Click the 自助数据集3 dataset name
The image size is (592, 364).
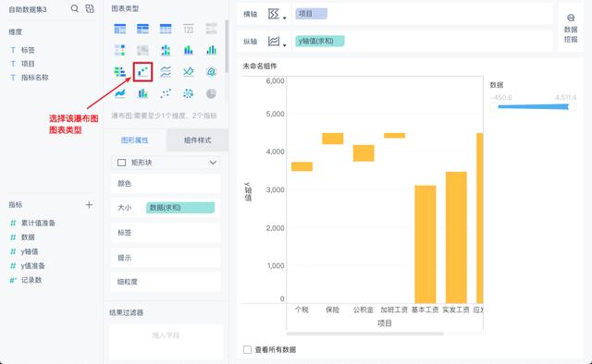point(28,9)
